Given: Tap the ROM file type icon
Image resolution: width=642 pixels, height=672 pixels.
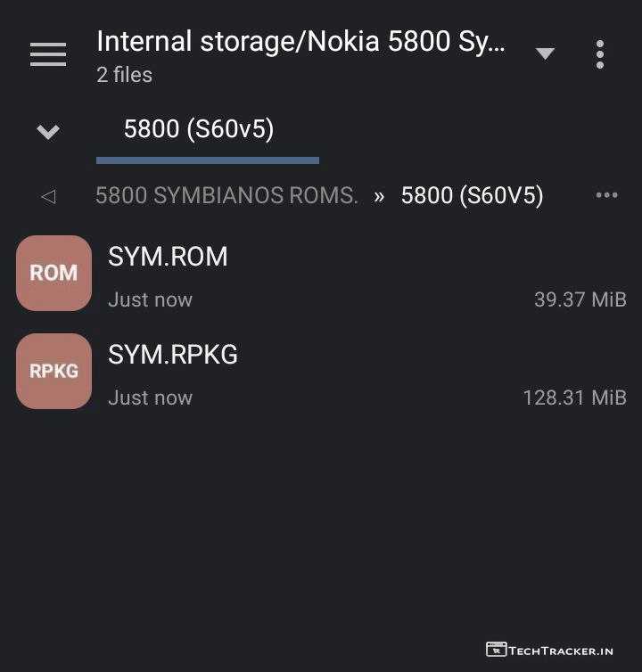Looking at the screenshot, I should tap(53, 274).
